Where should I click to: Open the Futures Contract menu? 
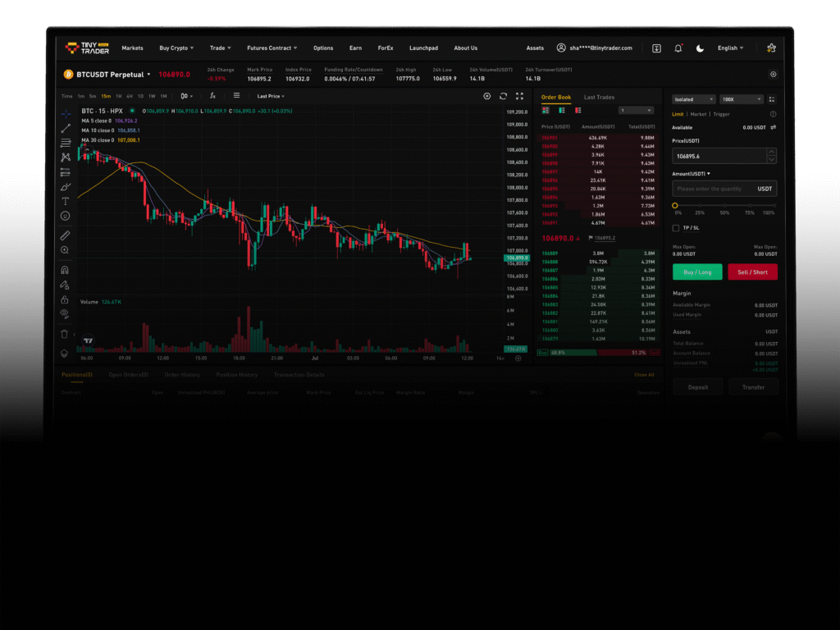coord(272,48)
